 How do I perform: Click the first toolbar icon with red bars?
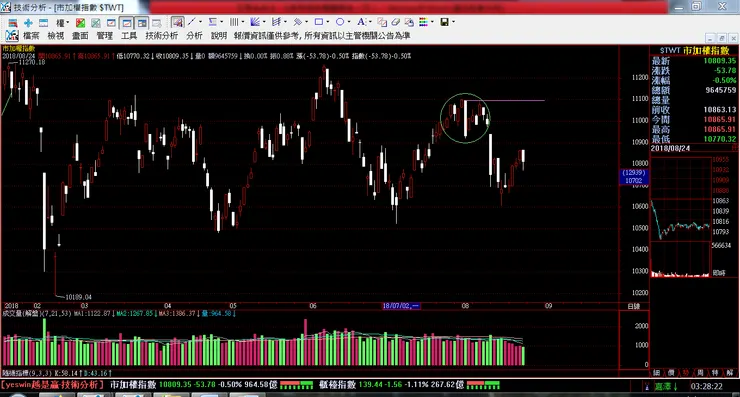13,22
